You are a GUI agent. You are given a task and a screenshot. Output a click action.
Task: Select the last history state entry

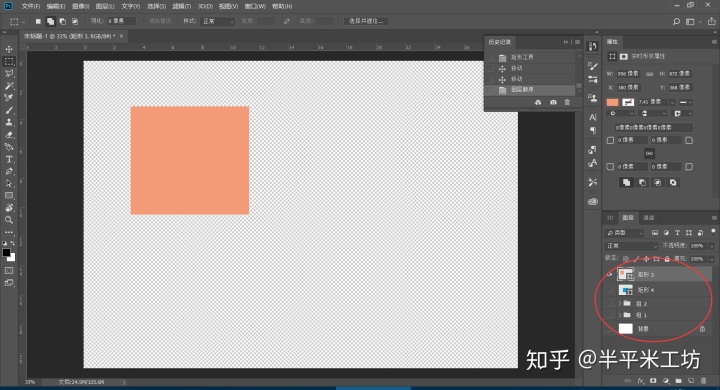(531, 90)
